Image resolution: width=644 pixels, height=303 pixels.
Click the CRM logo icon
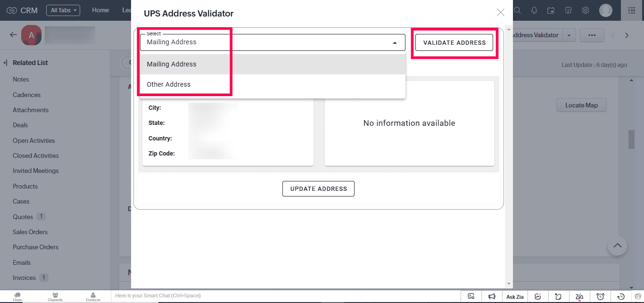pyautogui.click(x=12, y=10)
